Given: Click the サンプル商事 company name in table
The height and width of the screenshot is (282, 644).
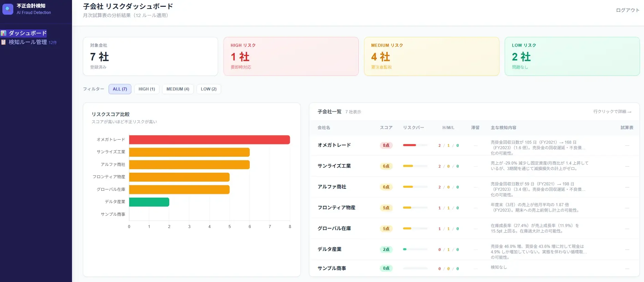Looking at the screenshot, I should coord(332,268).
